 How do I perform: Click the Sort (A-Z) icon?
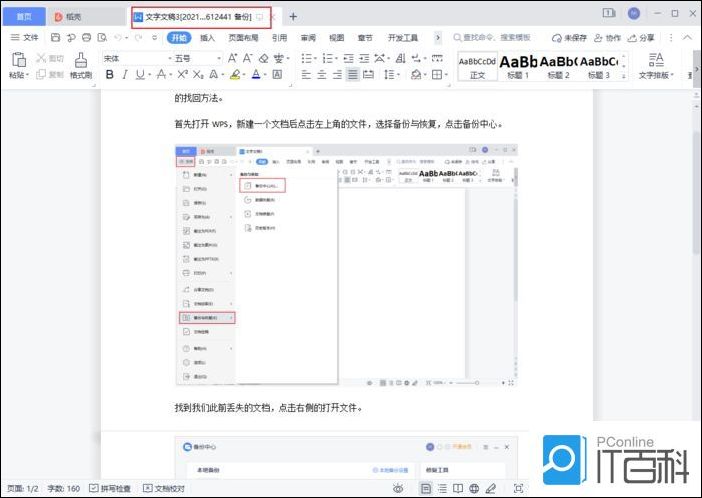pyautogui.click(x=400, y=58)
